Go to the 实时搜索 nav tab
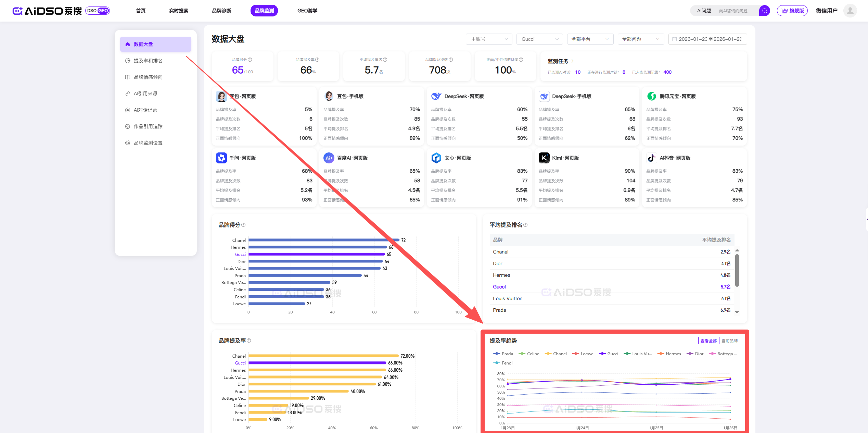 click(x=179, y=11)
